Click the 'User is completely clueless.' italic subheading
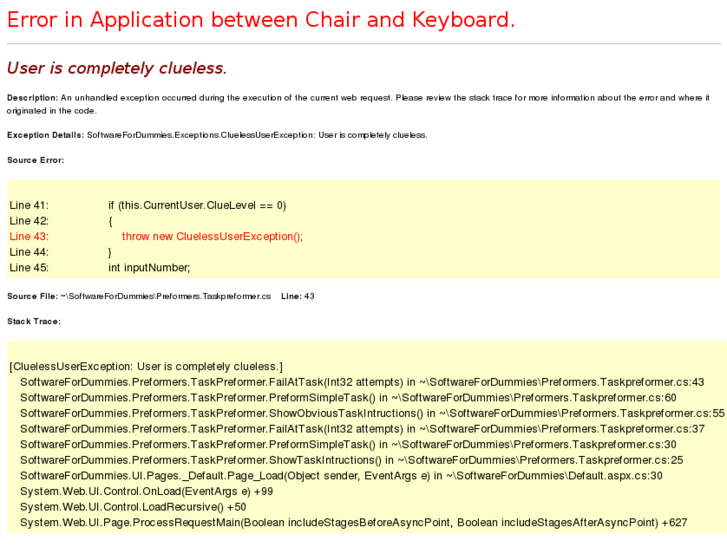 (x=117, y=68)
